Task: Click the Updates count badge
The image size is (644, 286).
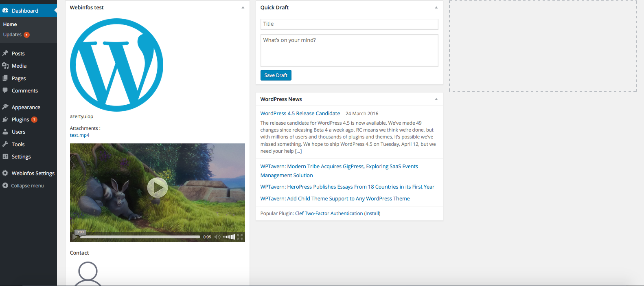Action: click(x=26, y=35)
